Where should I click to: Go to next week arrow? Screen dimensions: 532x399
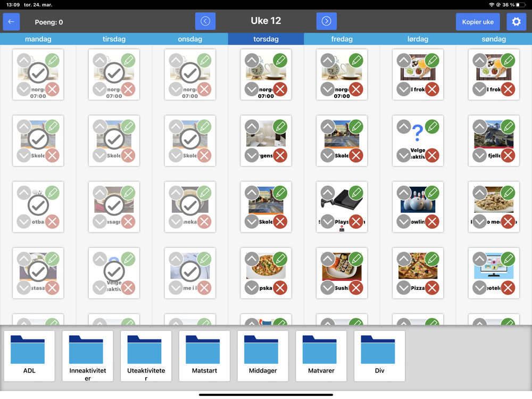tap(327, 21)
